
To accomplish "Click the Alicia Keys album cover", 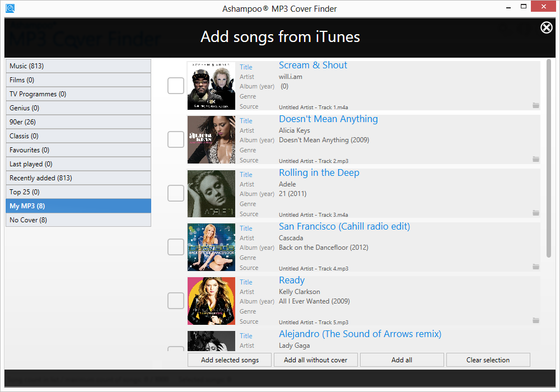I will pos(212,139).
